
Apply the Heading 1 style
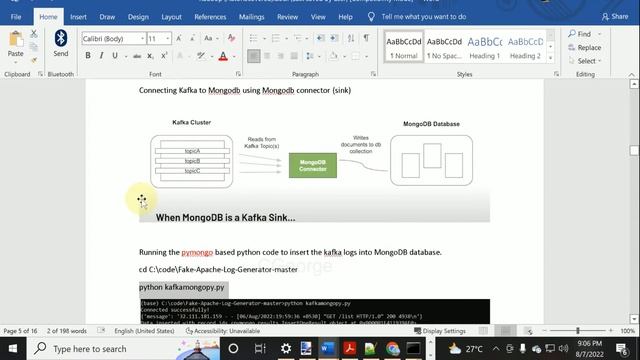(x=485, y=47)
